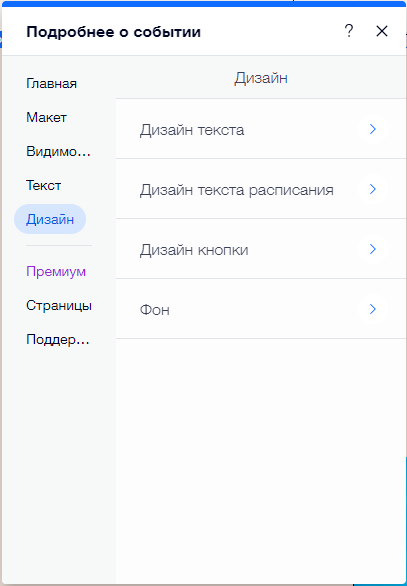
Task: Close the Подробнее о событии panel
Action: [x=382, y=31]
